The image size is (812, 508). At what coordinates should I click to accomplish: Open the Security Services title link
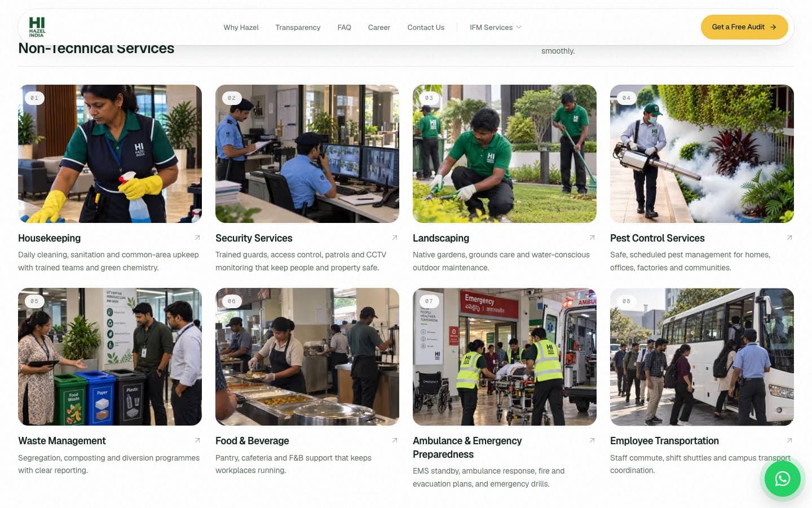(254, 238)
